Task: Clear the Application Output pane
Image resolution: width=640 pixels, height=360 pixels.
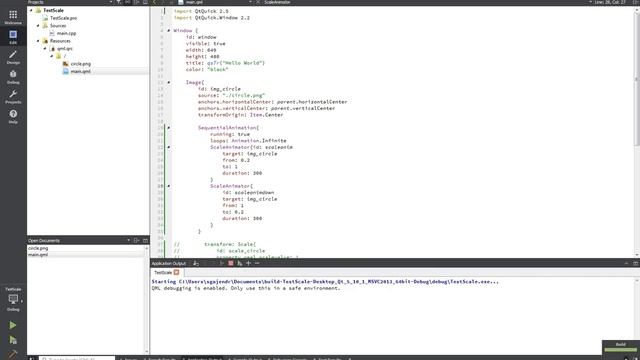Action: pyautogui.click(x=196, y=263)
